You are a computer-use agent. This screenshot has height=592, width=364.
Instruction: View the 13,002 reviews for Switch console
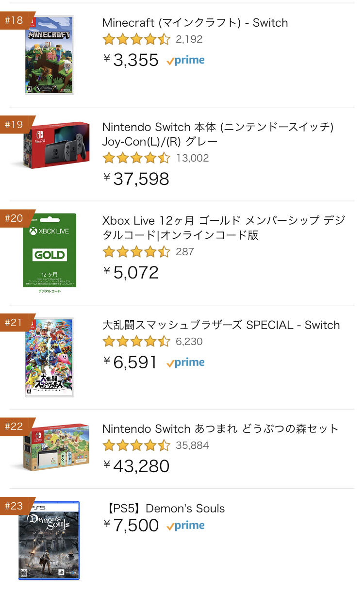192,158
